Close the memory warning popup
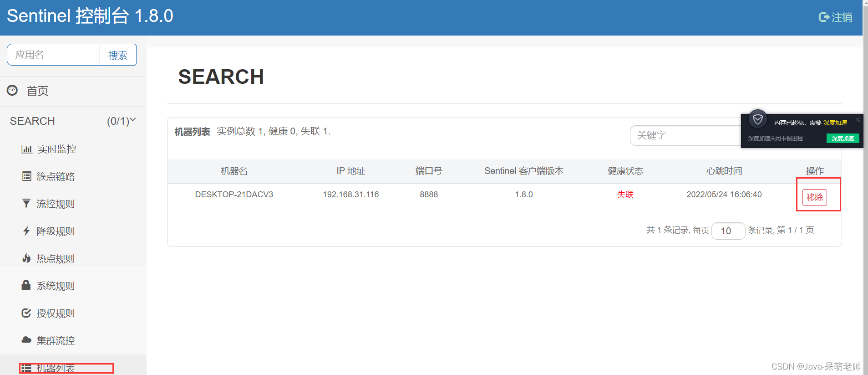Image resolution: width=868 pixels, height=375 pixels. click(x=858, y=120)
